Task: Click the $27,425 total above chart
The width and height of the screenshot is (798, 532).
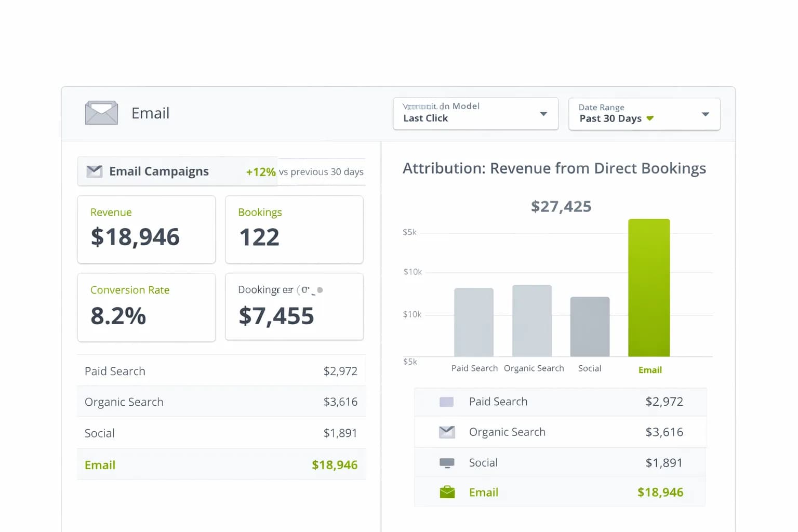Action: click(561, 207)
